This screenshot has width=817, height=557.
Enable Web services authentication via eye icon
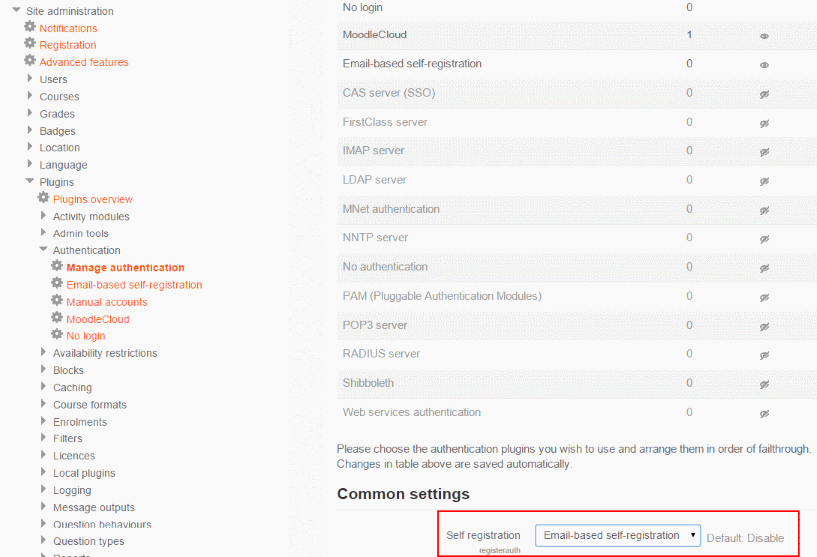[764, 414]
